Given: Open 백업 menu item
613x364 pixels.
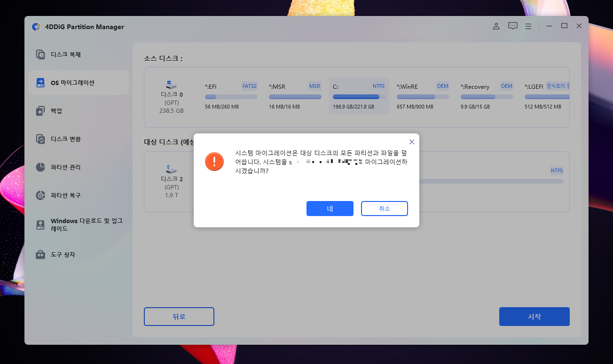Looking at the screenshot, I should (x=79, y=111).
